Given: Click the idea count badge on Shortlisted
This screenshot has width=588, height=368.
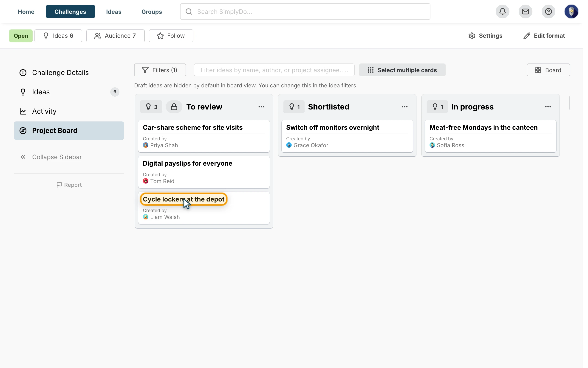Looking at the screenshot, I should [294, 106].
